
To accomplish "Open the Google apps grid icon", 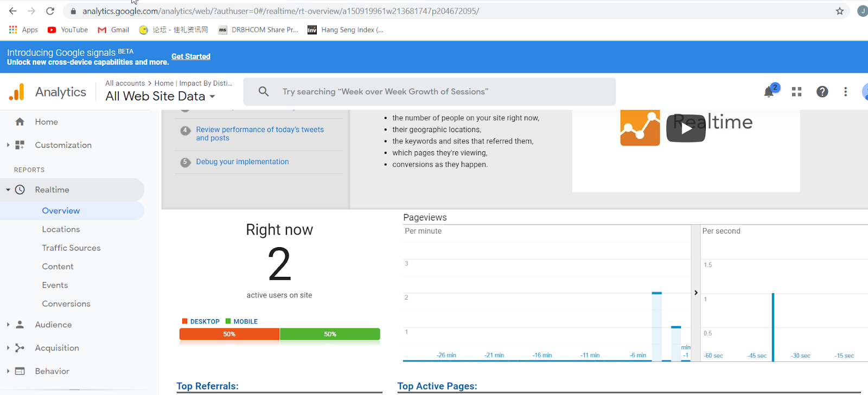I will click(796, 92).
